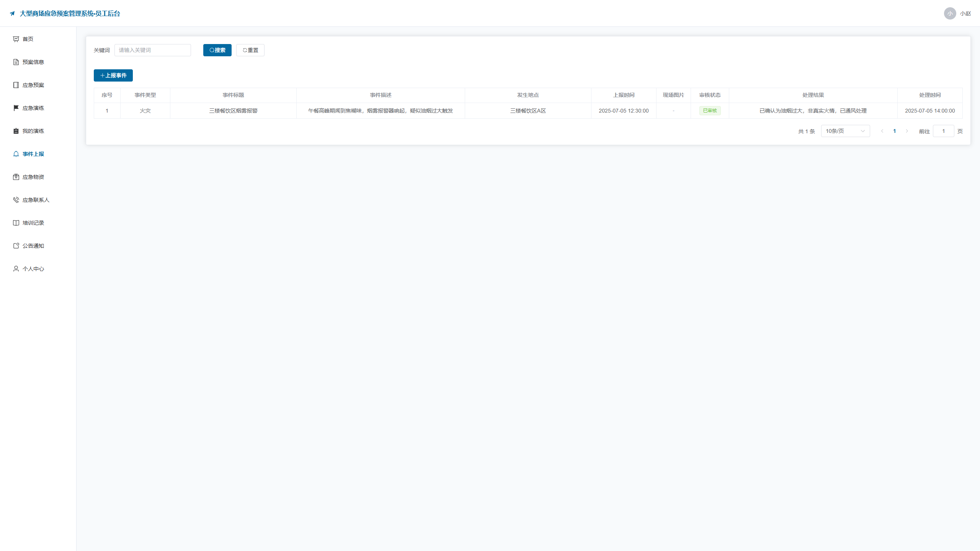Image resolution: width=980 pixels, height=551 pixels.
Task: Click the 重置 reset button
Action: click(x=250, y=50)
